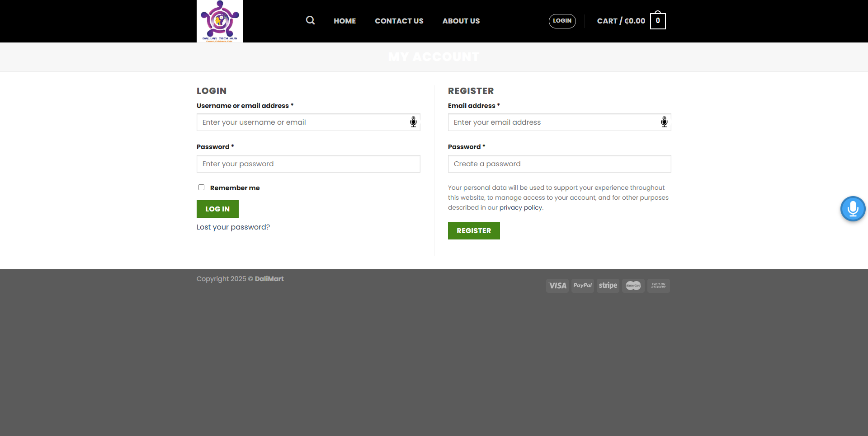Open the privacy policy link

[x=520, y=207]
